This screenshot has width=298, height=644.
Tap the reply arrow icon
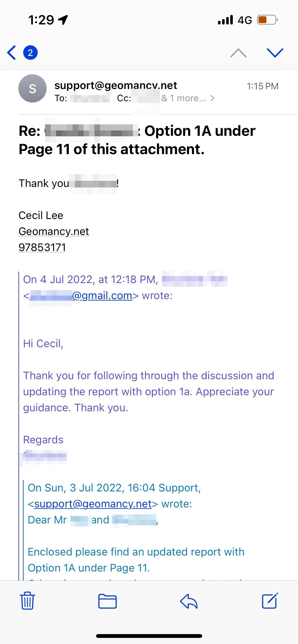[189, 602]
